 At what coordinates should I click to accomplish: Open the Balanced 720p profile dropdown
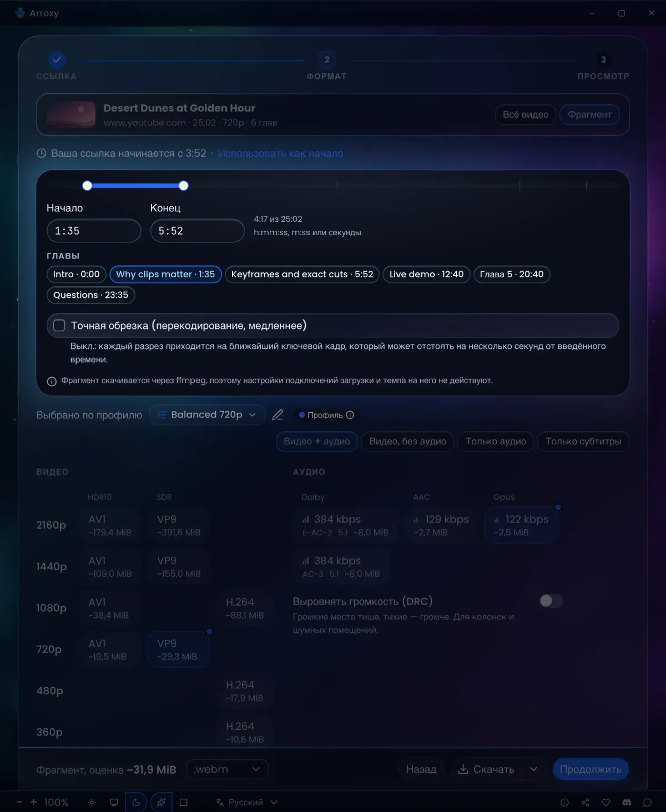click(207, 415)
